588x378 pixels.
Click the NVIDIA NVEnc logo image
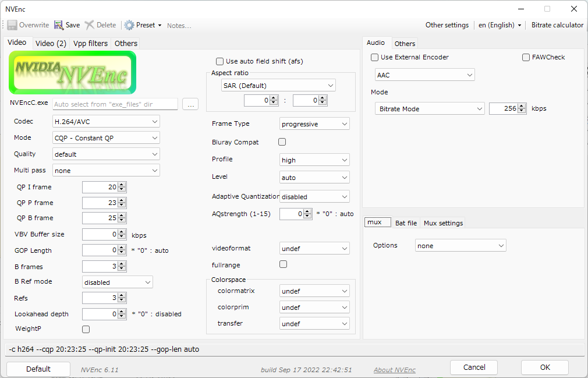click(x=72, y=72)
